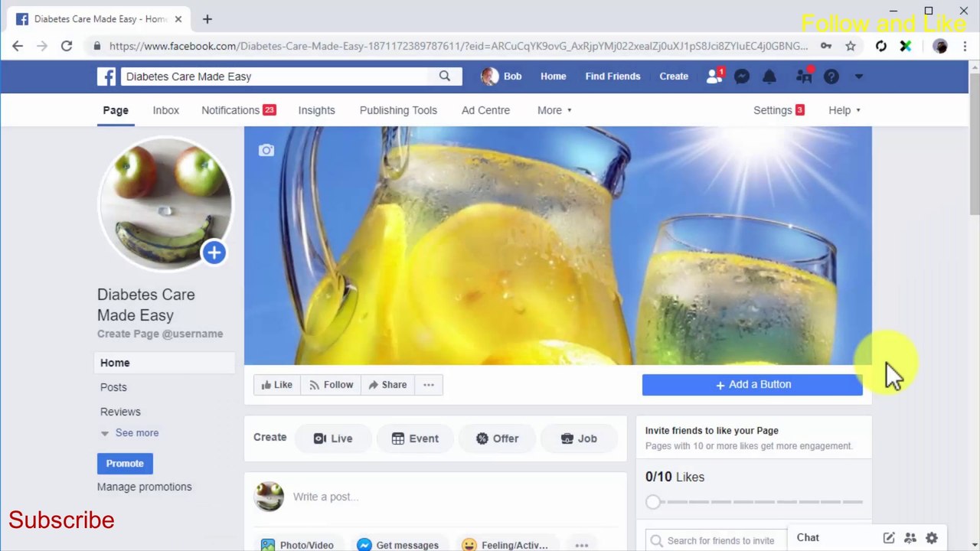Open the Chrome three-dot menu
This screenshot has width=980, height=551.
pyautogui.click(x=964, y=46)
